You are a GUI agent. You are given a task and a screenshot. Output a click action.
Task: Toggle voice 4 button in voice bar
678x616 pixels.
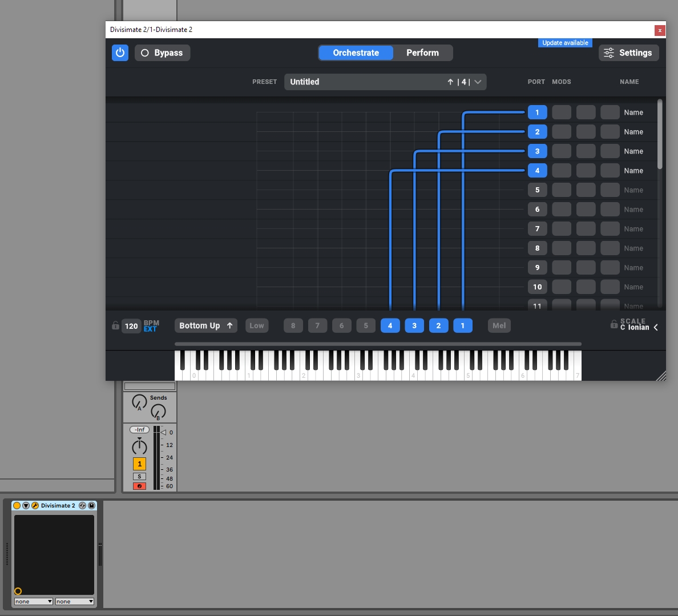(x=390, y=326)
